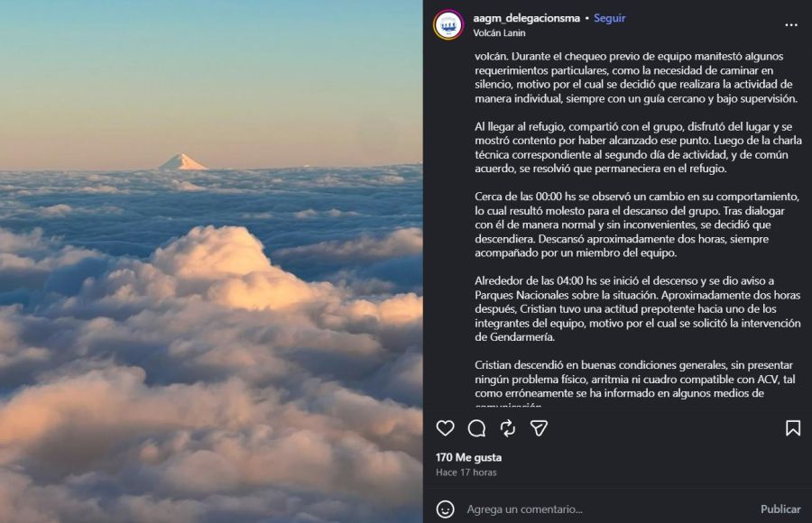Open the aagm_delegacionsma username link
The width and height of the screenshot is (812, 523).
coord(525,18)
